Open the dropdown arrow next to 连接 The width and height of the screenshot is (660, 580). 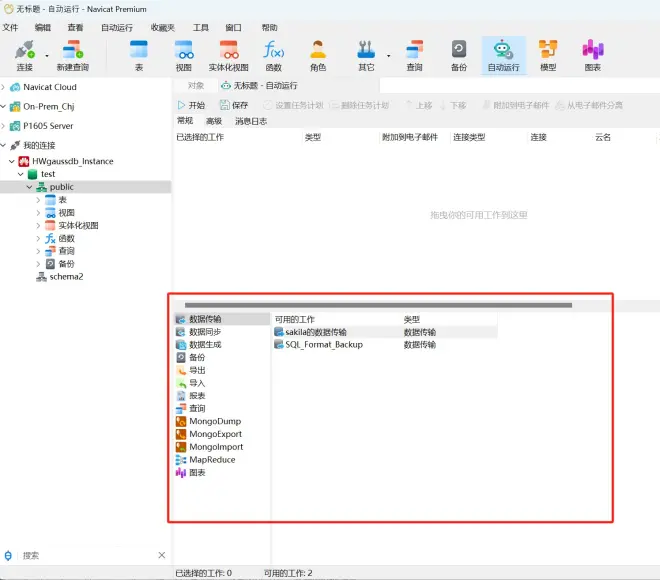coord(47,56)
